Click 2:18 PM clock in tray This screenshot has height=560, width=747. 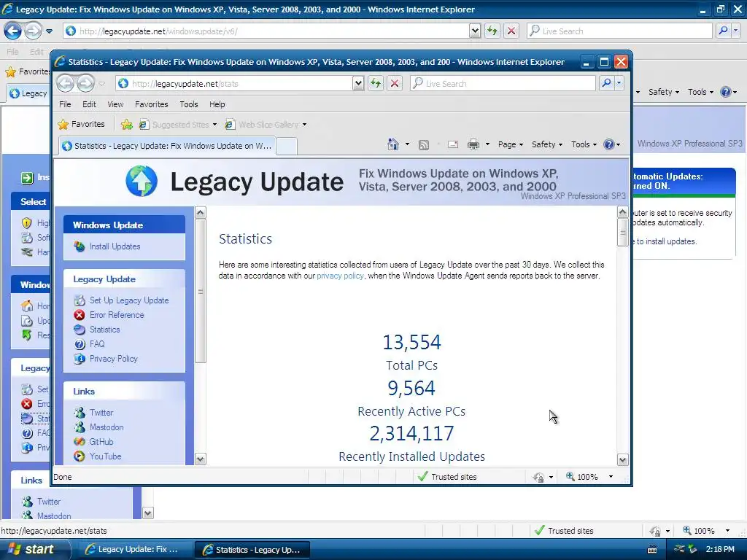pos(720,550)
